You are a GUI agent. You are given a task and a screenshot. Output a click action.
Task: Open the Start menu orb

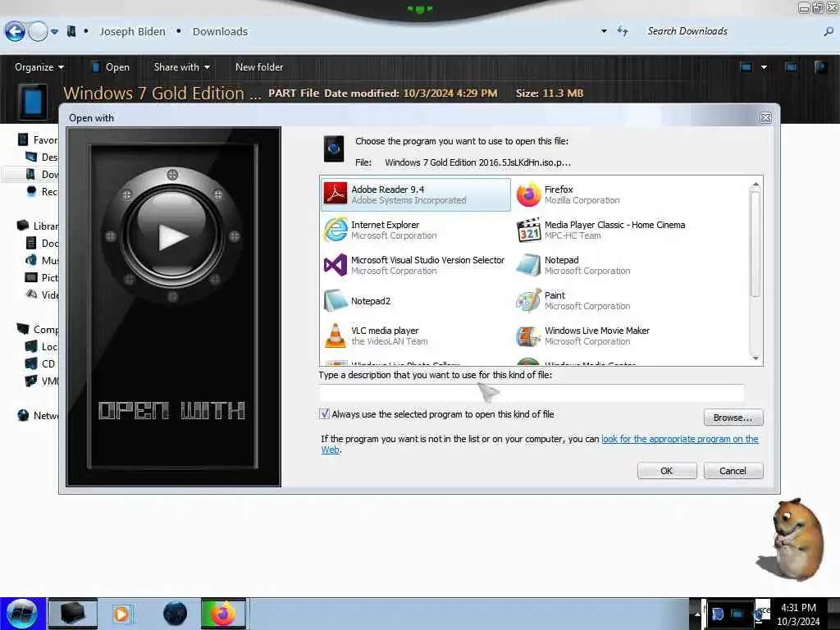pos(21,614)
